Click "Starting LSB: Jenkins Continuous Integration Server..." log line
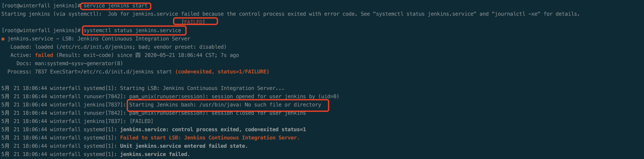 point(202,88)
